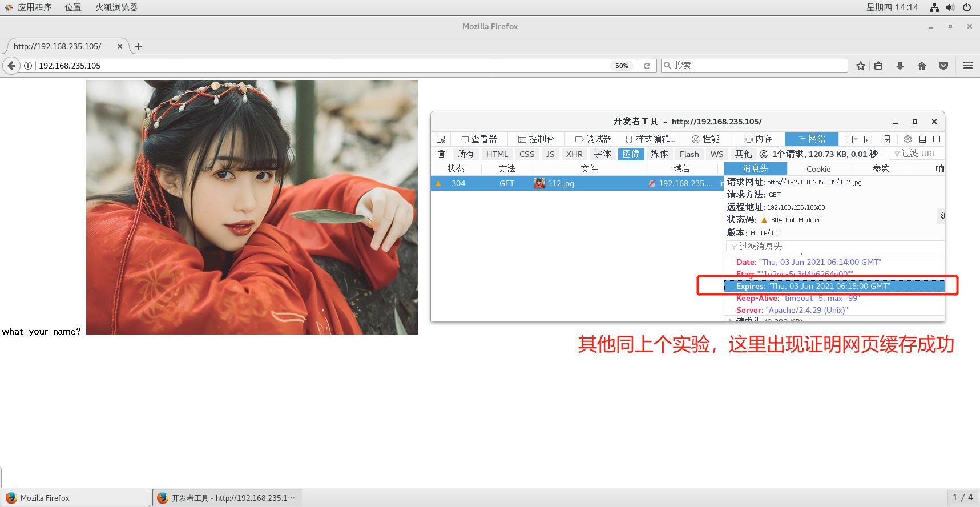
Task: Click the element picker icon in developer tools
Action: pyautogui.click(x=441, y=139)
